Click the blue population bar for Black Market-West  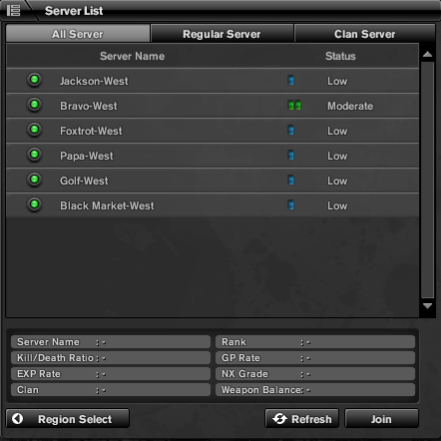pyautogui.click(x=291, y=205)
